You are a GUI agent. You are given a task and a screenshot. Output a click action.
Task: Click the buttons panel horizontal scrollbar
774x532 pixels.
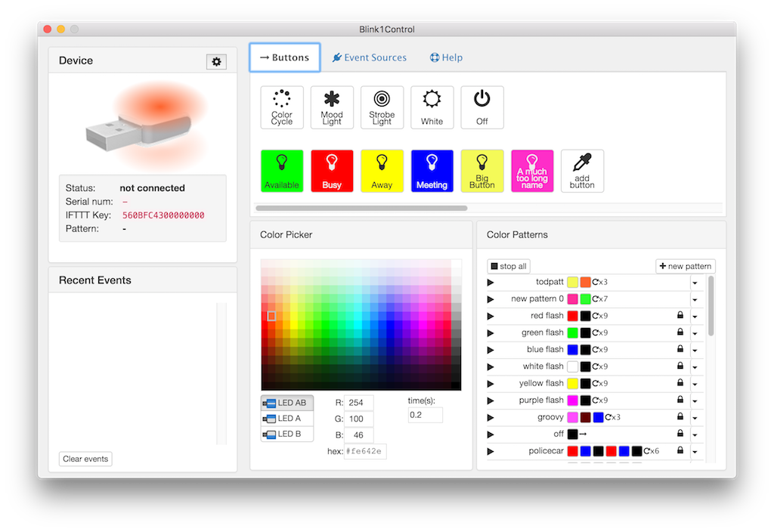click(361, 209)
